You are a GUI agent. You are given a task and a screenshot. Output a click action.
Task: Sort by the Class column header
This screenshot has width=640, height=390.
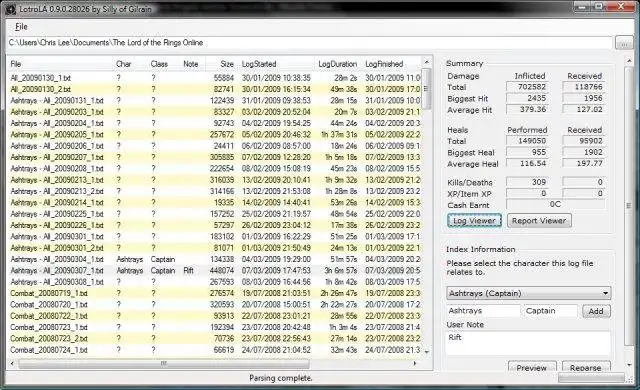164,64
